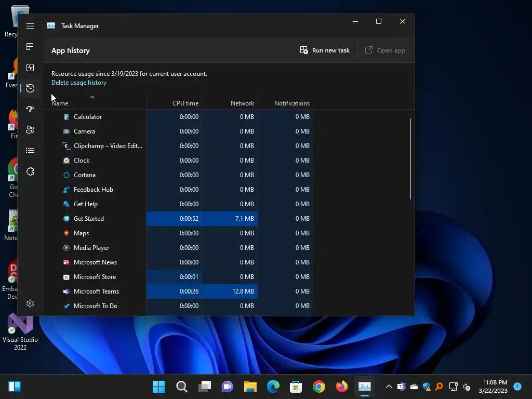
Task: Open the Users page
Action: pyautogui.click(x=30, y=129)
